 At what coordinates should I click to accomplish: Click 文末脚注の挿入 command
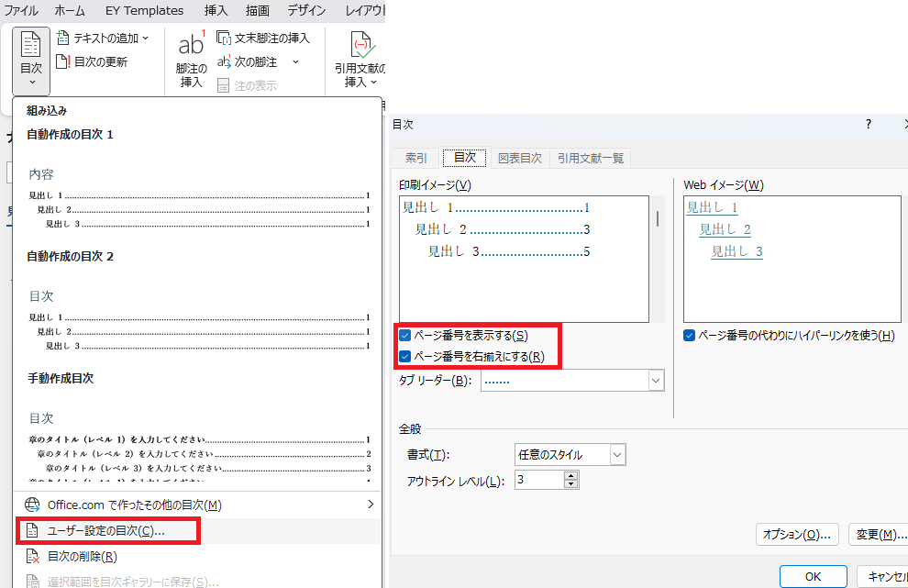(x=263, y=39)
